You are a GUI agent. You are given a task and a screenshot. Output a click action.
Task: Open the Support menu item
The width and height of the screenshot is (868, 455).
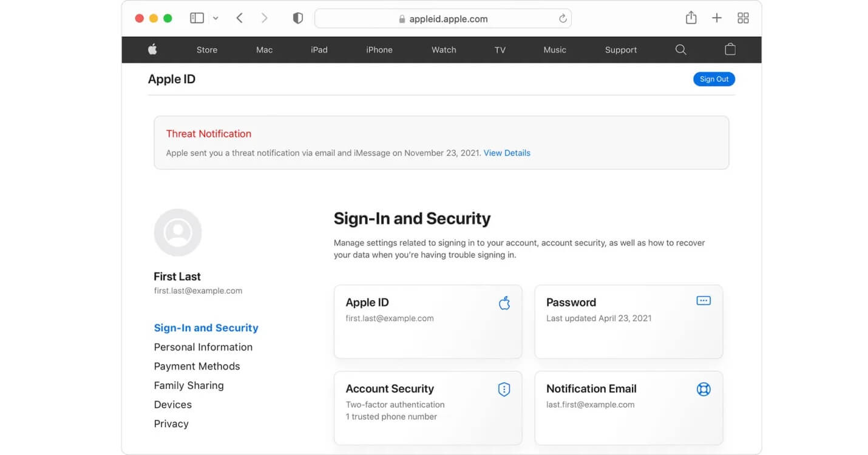(620, 49)
